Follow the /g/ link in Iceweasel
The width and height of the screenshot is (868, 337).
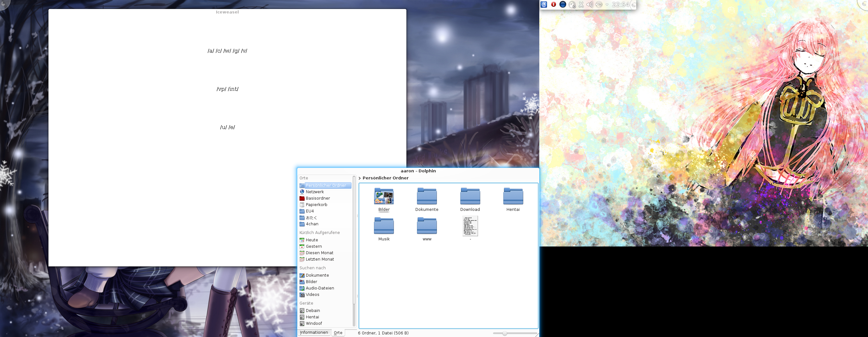point(236,51)
